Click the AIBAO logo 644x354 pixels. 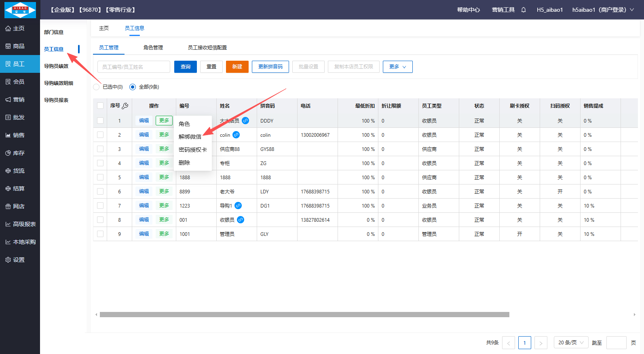pyautogui.click(x=20, y=10)
